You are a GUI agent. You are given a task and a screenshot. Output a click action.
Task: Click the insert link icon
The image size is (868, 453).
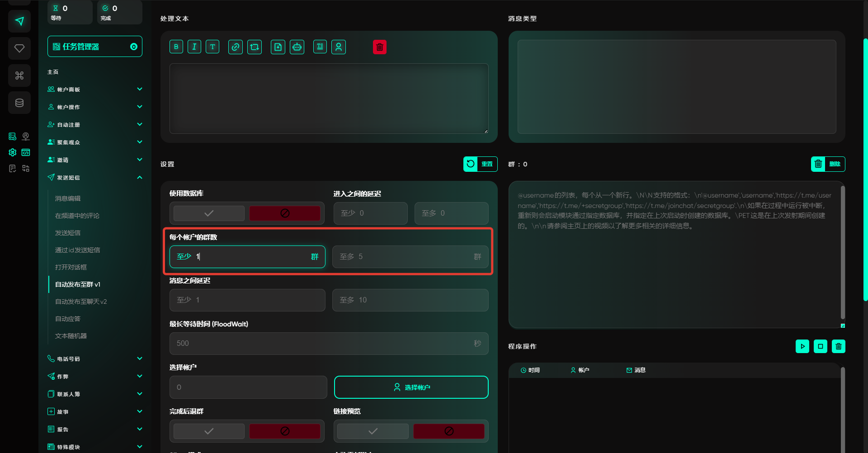point(235,47)
